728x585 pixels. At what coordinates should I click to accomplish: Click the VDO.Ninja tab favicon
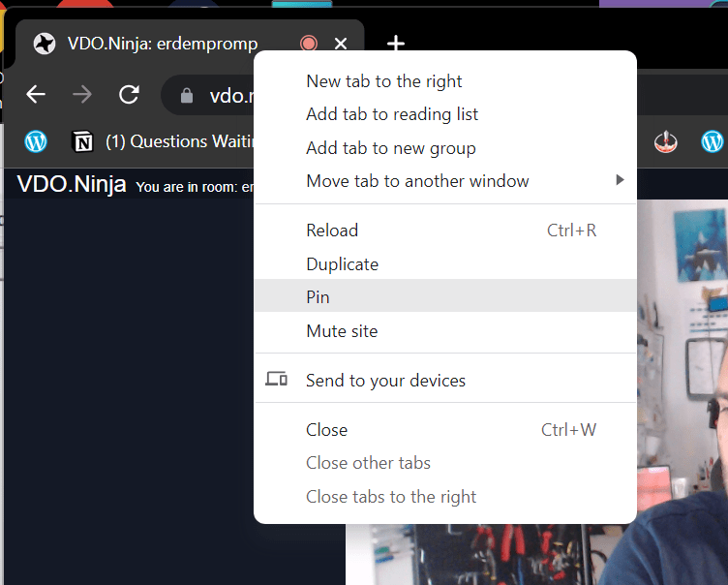click(45, 44)
